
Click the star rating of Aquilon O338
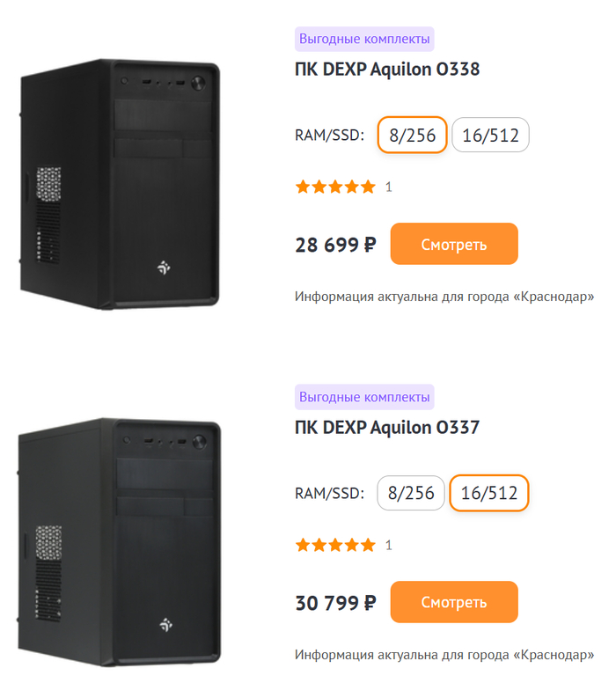tap(335, 187)
